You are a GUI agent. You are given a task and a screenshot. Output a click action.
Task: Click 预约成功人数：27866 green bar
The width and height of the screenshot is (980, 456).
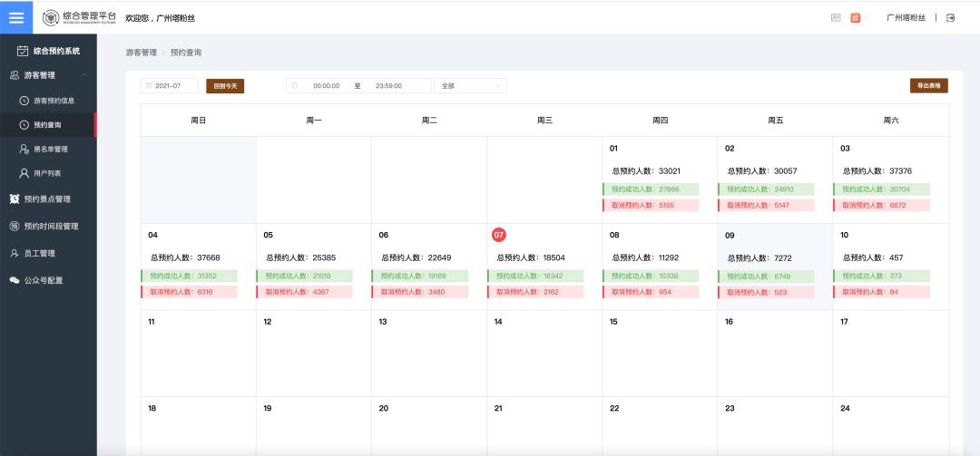pyautogui.click(x=651, y=189)
